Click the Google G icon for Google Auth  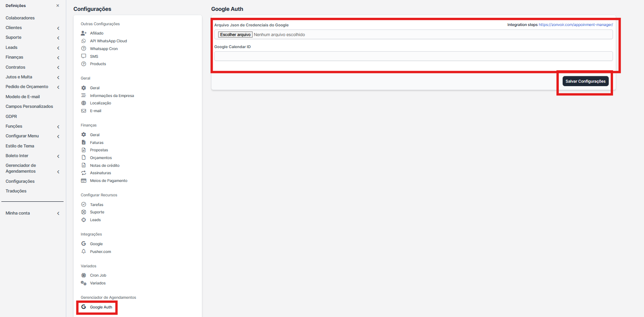tap(83, 307)
